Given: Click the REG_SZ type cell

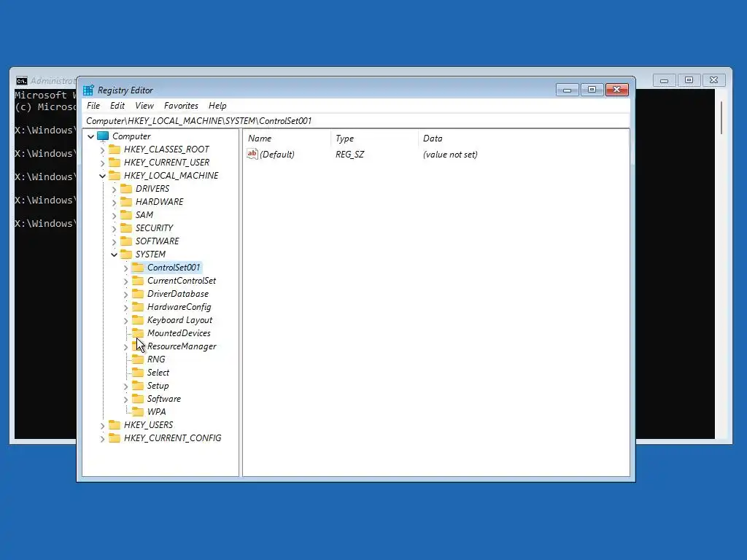Looking at the screenshot, I should tap(349, 155).
